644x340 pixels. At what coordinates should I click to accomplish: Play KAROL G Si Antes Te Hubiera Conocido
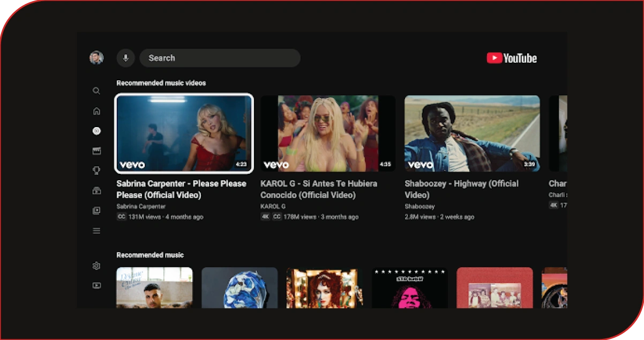(x=328, y=134)
